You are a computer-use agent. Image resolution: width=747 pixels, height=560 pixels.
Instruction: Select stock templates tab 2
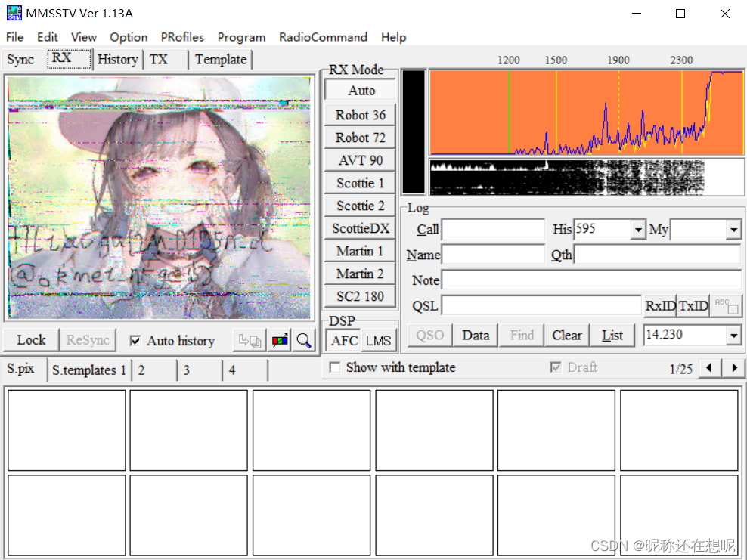tap(153, 370)
